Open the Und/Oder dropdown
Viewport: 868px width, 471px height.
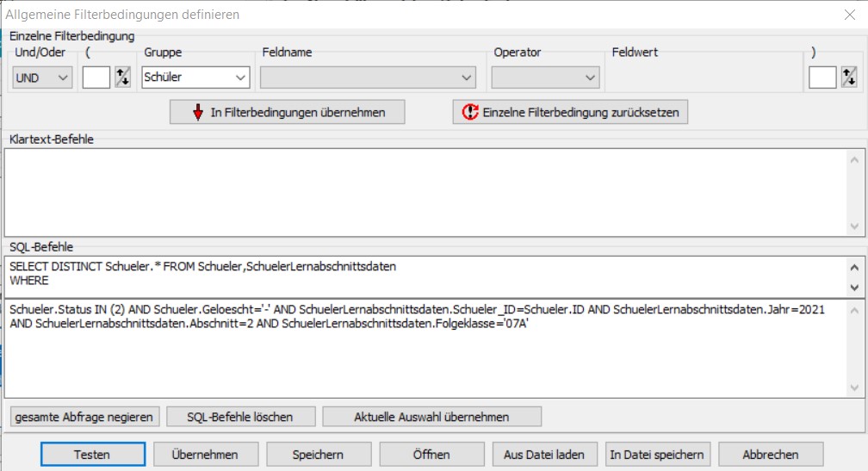pos(43,77)
